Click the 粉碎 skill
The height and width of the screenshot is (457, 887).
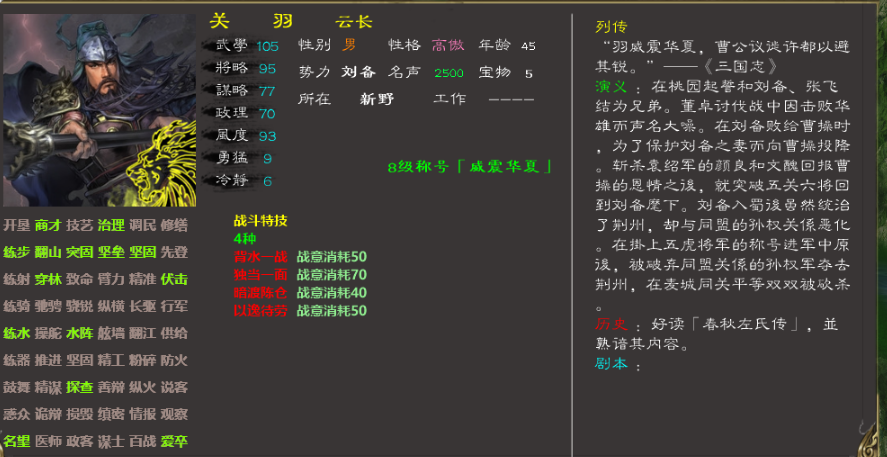(x=143, y=360)
